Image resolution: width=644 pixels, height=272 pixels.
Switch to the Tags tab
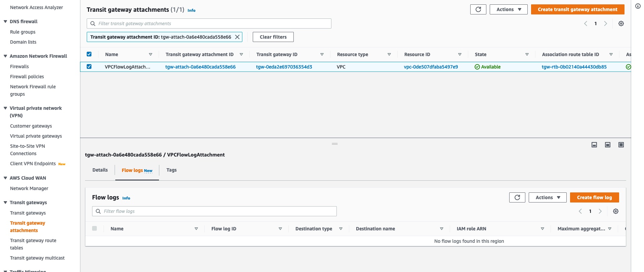[x=171, y=170]
